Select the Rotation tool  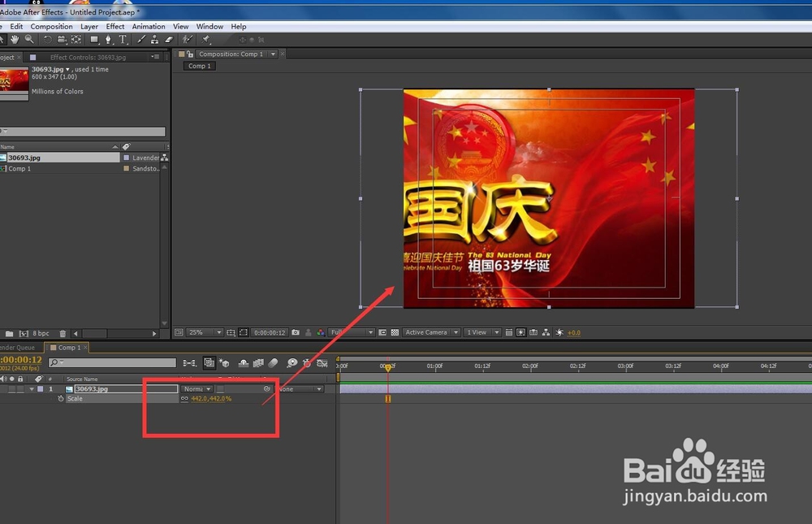(47, 39)
